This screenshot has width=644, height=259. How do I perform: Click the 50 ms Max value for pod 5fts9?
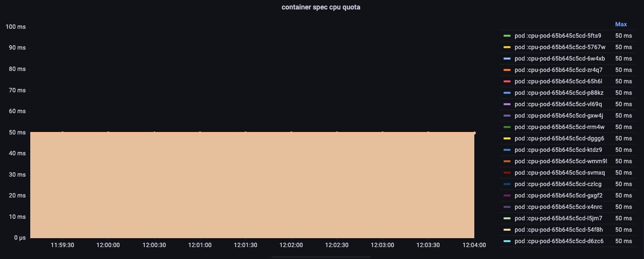(624, 36)
